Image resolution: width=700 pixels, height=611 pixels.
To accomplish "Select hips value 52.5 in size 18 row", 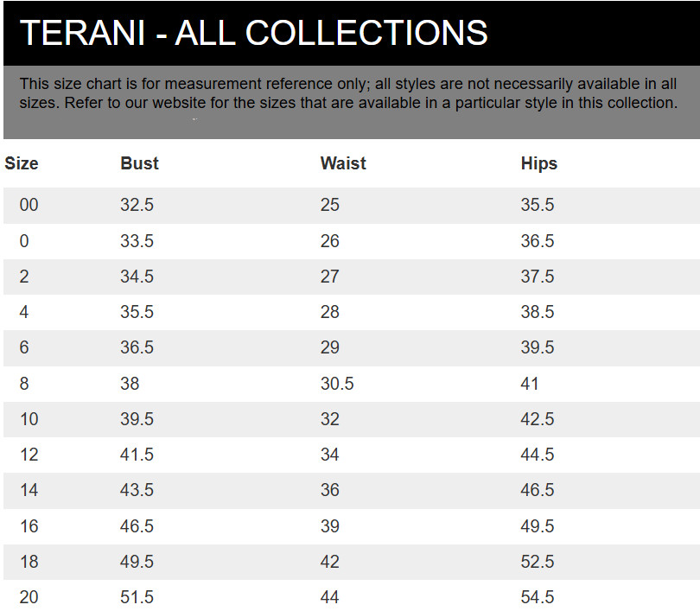I will coord(537,562).
